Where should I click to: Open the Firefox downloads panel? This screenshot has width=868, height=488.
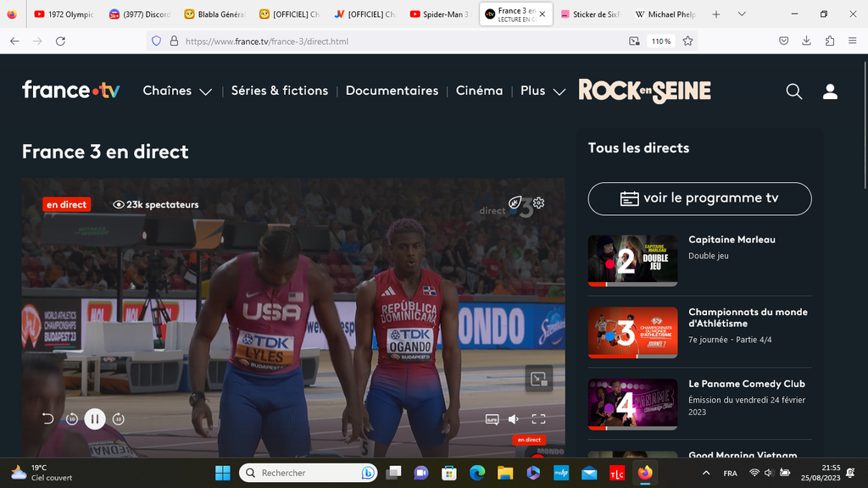click(807, 41)
